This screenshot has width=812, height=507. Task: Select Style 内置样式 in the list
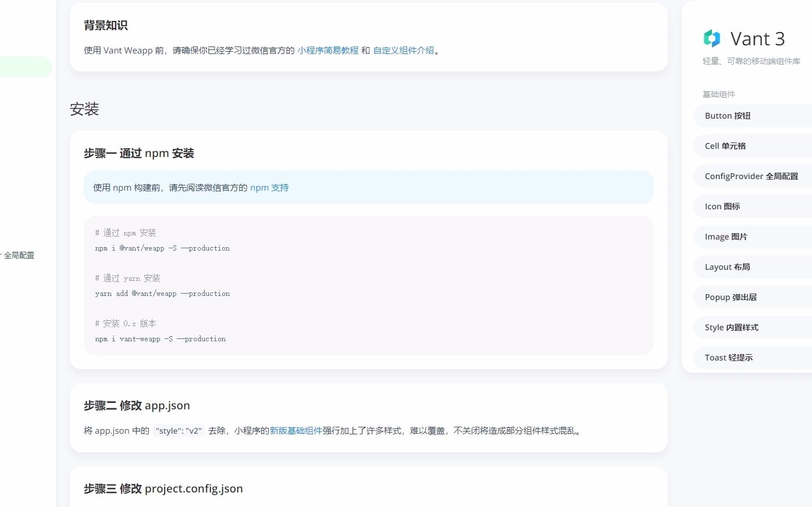click(x=753, y=327)
